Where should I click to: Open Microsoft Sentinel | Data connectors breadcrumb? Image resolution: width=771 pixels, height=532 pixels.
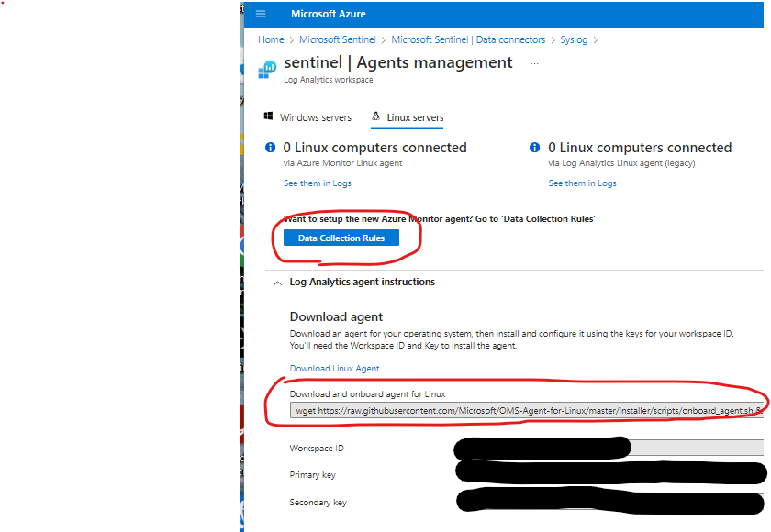pos(468,39)
